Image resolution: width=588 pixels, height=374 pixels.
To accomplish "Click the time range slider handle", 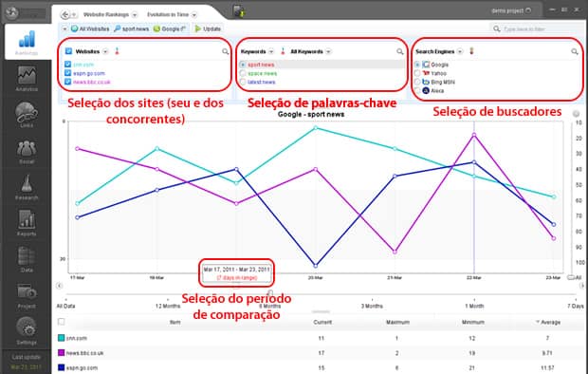I will pos(270,293).
